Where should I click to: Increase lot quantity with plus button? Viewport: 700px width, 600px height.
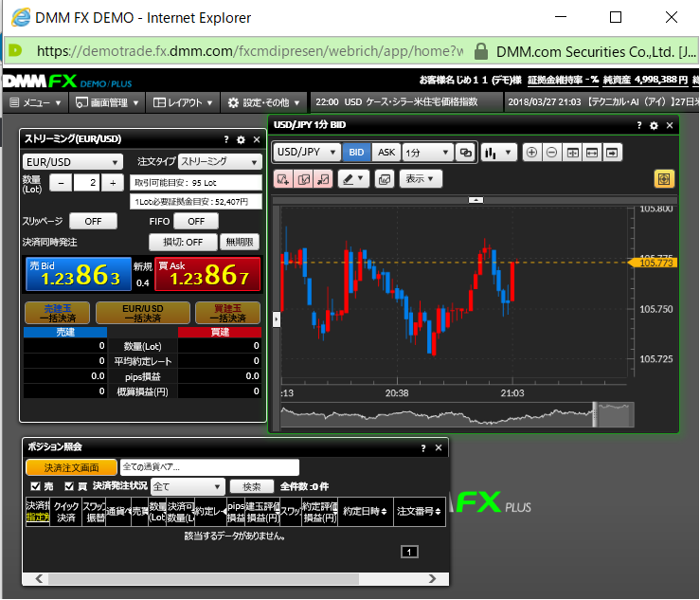113,183
